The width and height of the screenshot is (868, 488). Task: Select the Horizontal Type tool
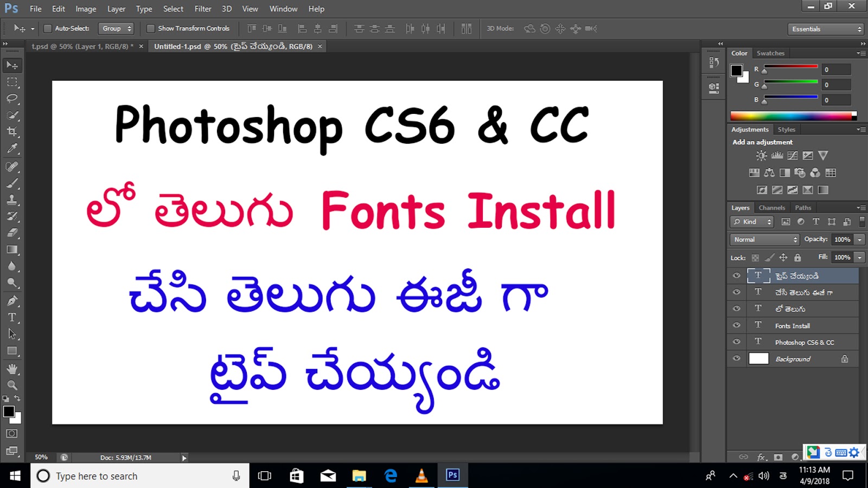[x=12, y=318]
